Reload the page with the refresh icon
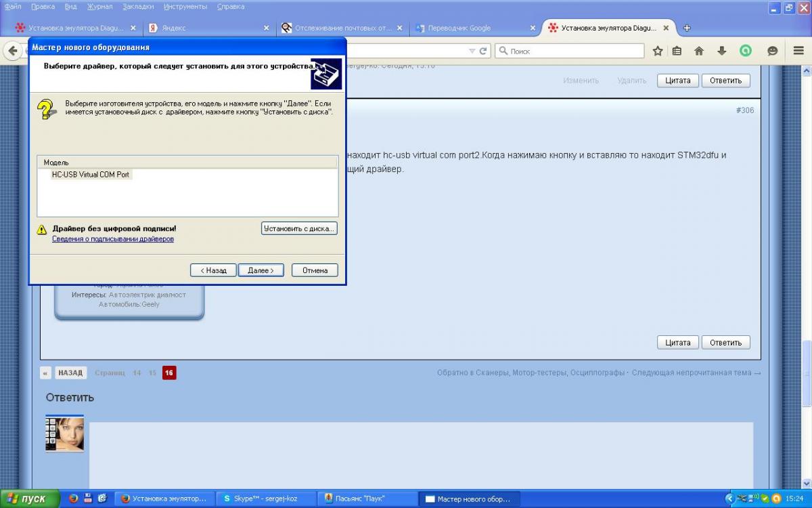This screenshot has width=812, height=508. tap(483, 51)
